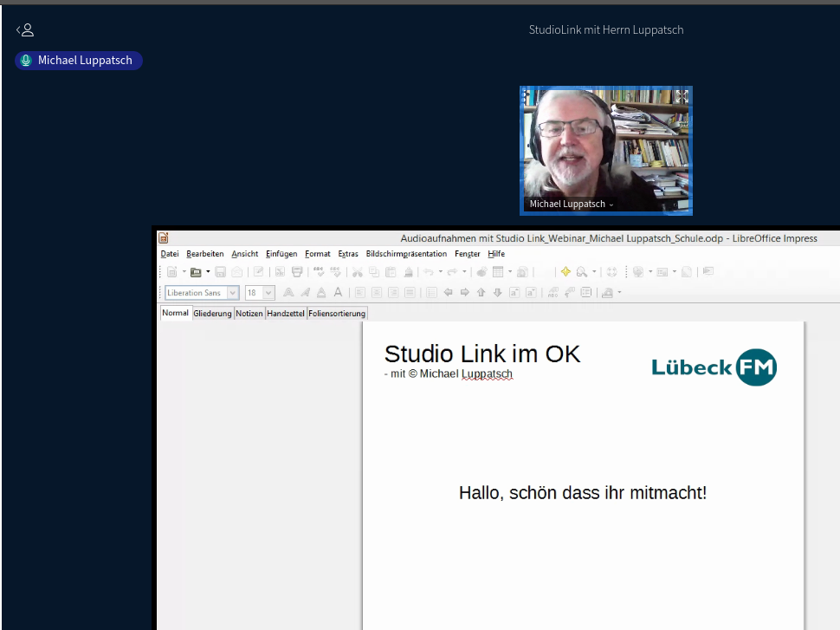840x630 pixels.
Task: Open the Bildschirmpräsentation menu
Action: [x=406, y=254]
